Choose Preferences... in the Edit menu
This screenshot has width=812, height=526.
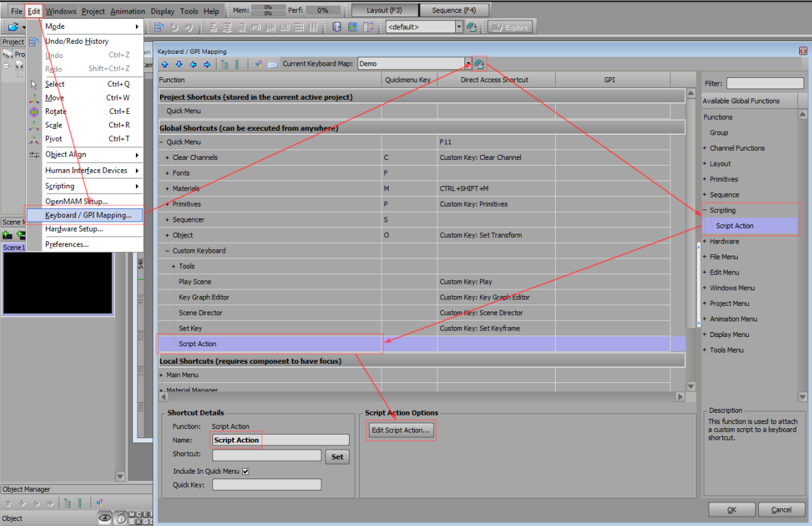pos(67,244)
